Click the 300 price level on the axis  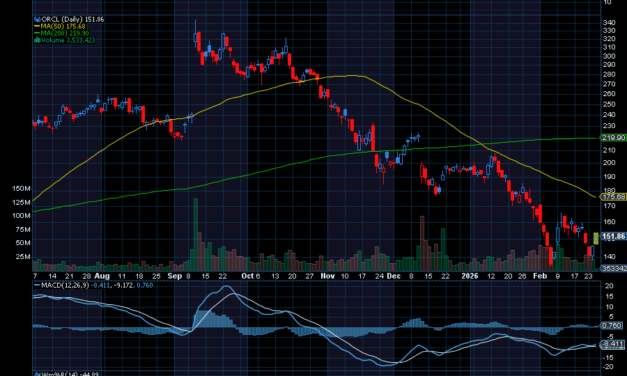[x=609, y=56]
